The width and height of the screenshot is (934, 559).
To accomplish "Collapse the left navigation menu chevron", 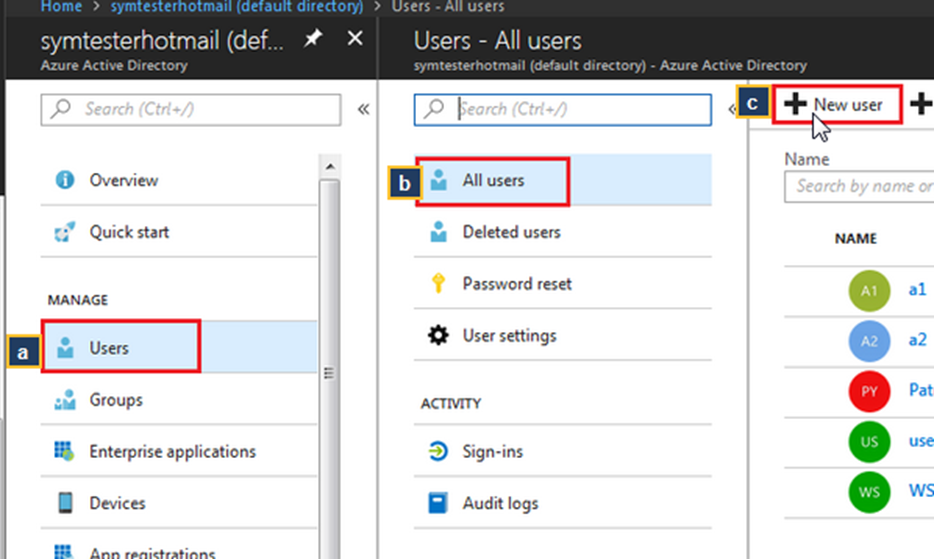I will tap(363, 109).
